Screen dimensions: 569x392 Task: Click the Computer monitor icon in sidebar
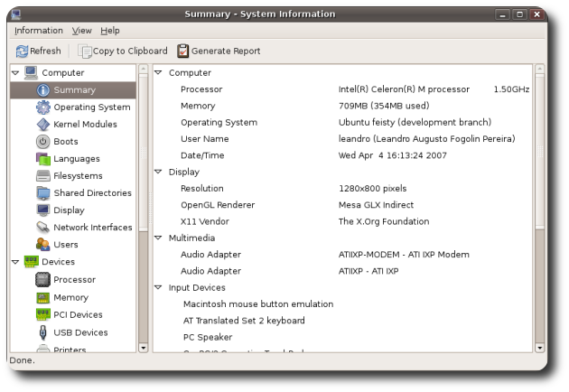click(31, 72)
